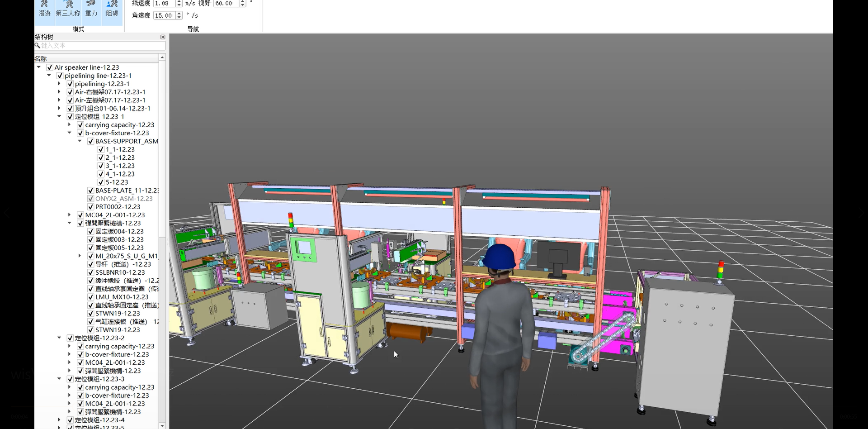This screenshot has height=429, width=868.
Task: Click the 名称 column header
Action: 97,58
